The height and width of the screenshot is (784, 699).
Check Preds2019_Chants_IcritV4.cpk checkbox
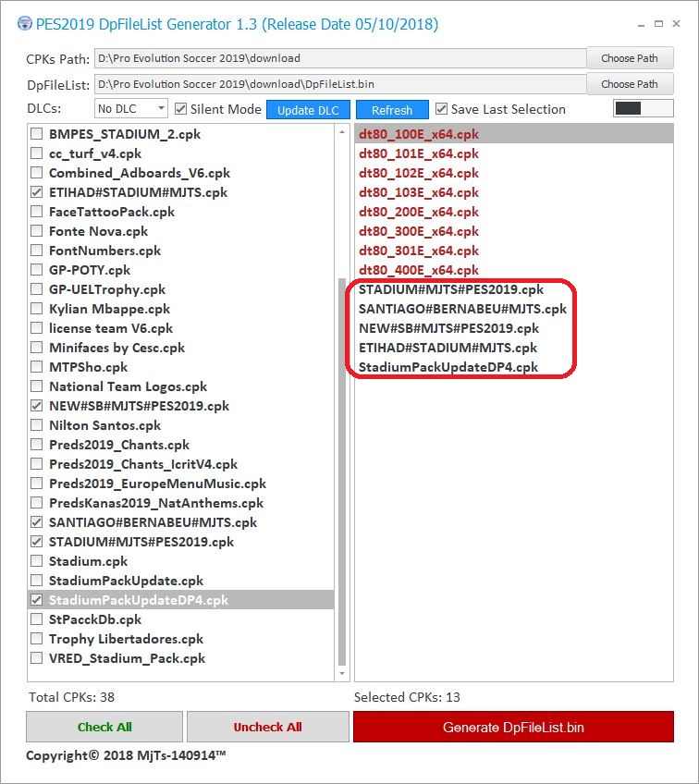pyautogui.click(x=36, y=464)
